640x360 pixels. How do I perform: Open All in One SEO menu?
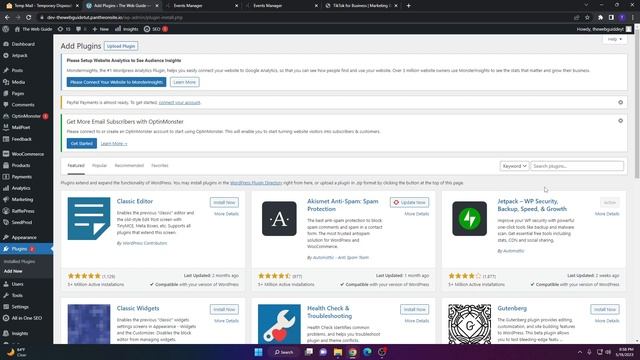point(26,318)
